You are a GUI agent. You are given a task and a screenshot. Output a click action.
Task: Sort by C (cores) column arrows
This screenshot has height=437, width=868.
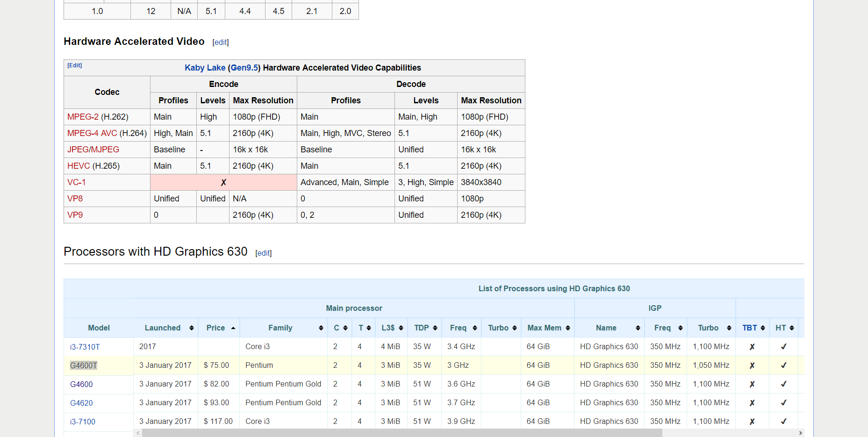[345, 328]
